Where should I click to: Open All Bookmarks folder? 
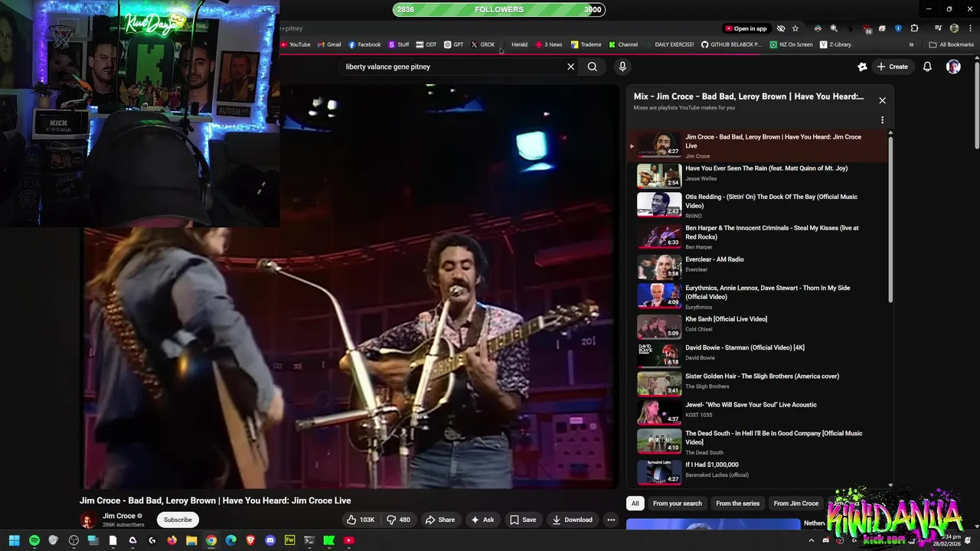pyautogui.click(x=951, y=44)
